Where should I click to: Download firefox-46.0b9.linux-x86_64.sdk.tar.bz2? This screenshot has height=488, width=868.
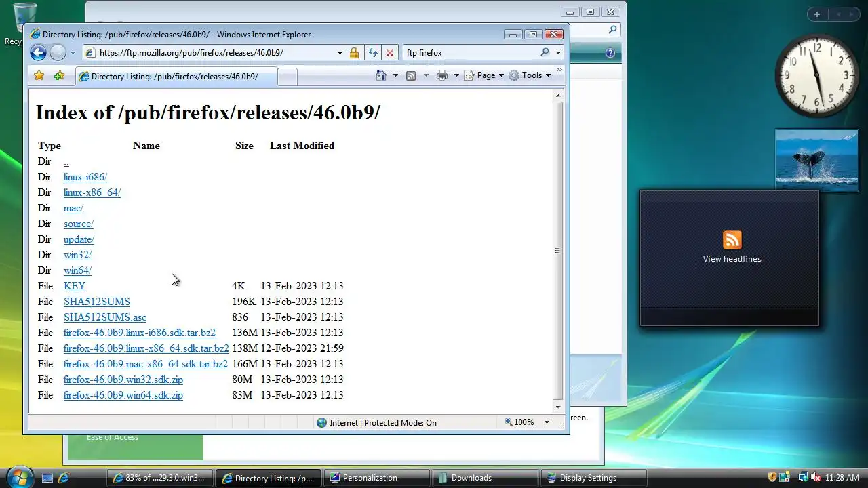pyautogui.click(x=146, y=348)
